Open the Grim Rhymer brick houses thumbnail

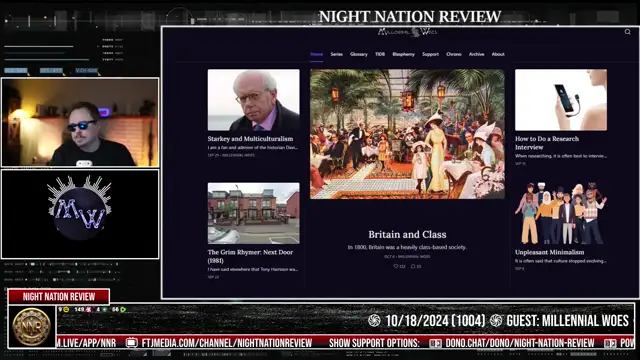[x=253, y=213]
